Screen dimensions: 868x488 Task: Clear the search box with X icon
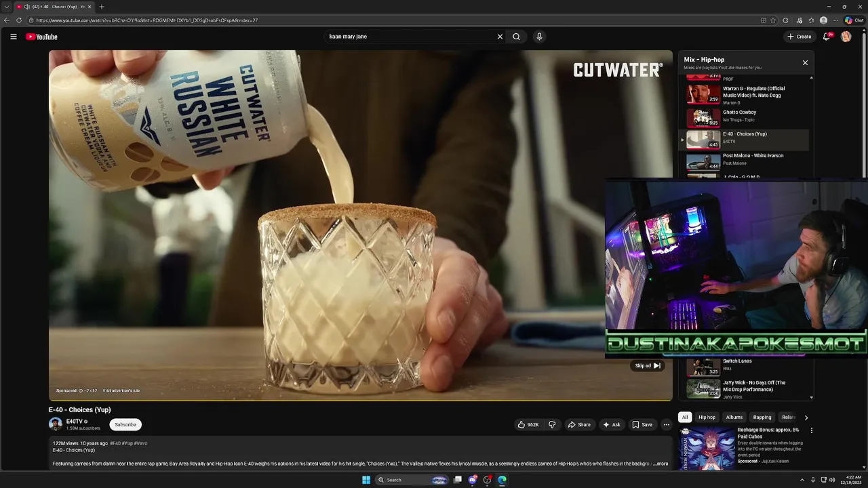coord(500,37)
